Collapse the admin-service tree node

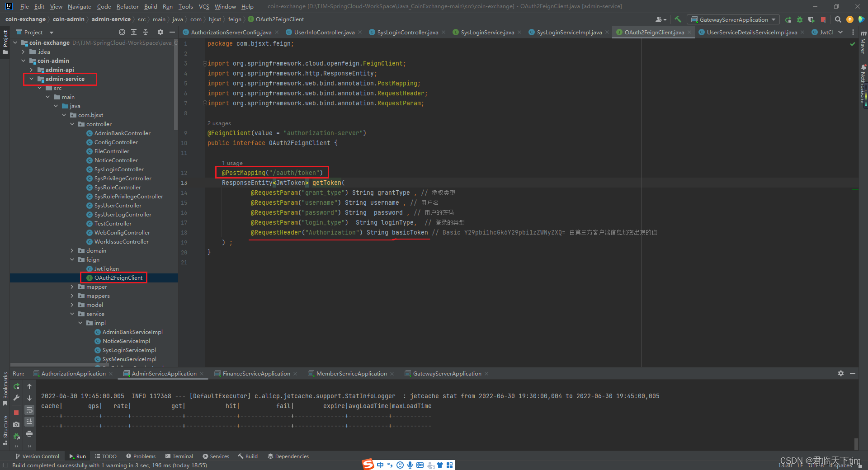click(x=31, y=79)
